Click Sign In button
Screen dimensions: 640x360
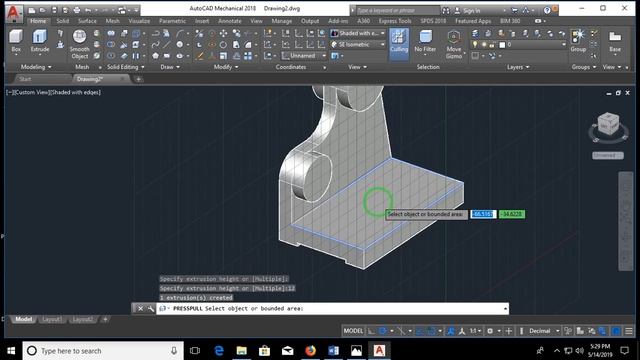pos(471,11)
